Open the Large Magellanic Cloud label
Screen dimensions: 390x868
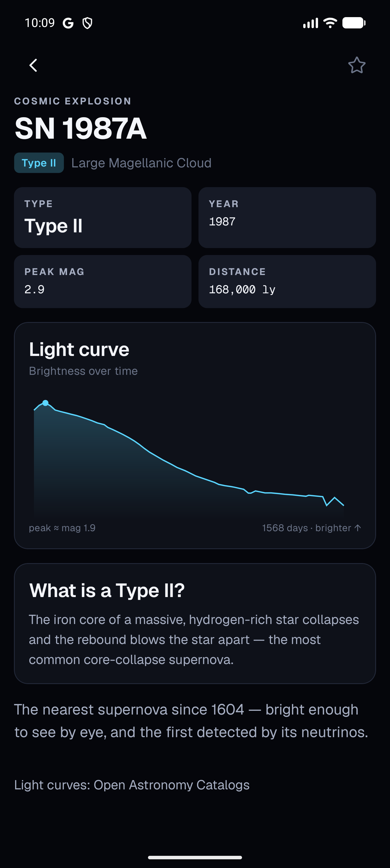click(x=141, y=163)
